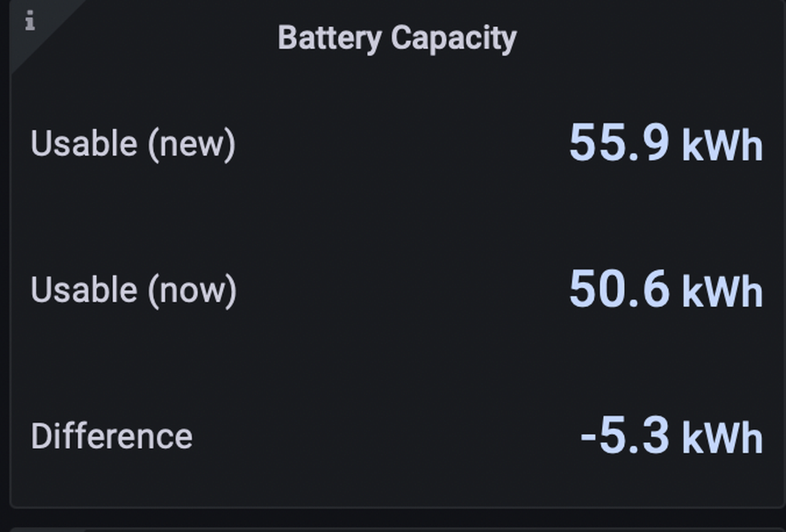Click the 55.9 capacity value

(x=619, y=143)
